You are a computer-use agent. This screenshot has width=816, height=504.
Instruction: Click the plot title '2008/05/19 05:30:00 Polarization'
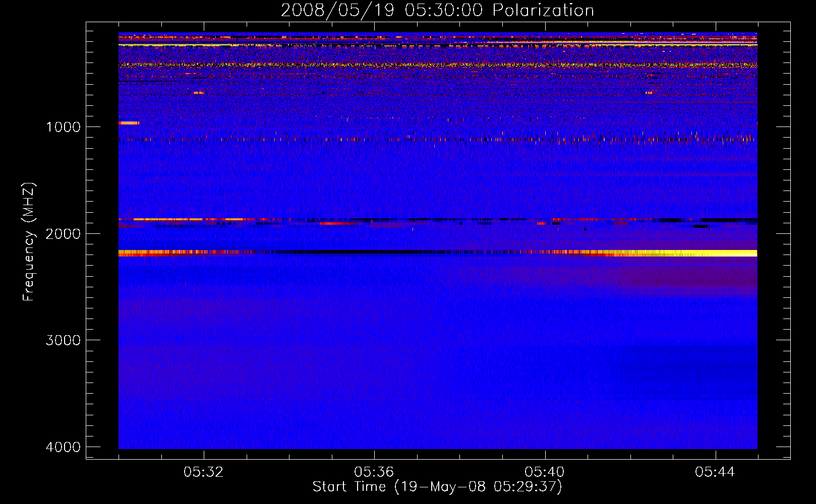(x=437, y=10)
